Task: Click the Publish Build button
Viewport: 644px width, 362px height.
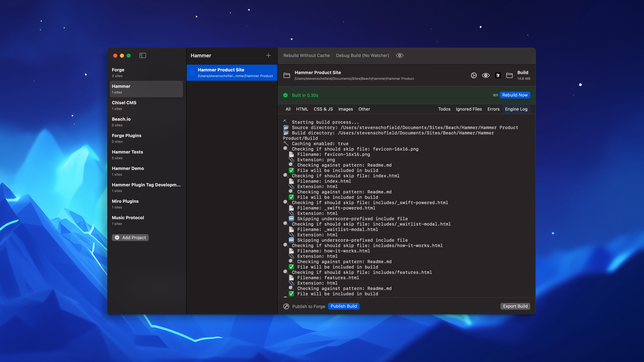Action: pyautogui.click(x=343, y=306)
